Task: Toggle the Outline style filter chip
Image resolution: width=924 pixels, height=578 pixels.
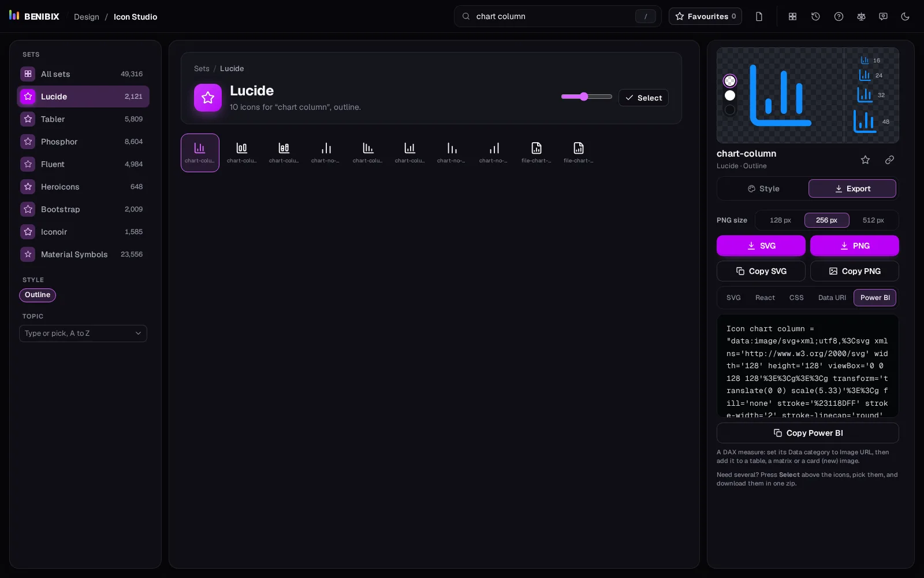Action: pos(38,295)
